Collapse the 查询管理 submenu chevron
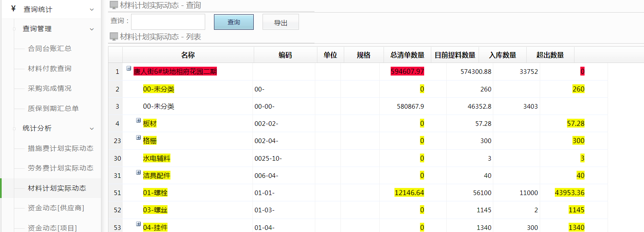The height and width of the screenshot is (232, 644). click(x=92, y=29)
